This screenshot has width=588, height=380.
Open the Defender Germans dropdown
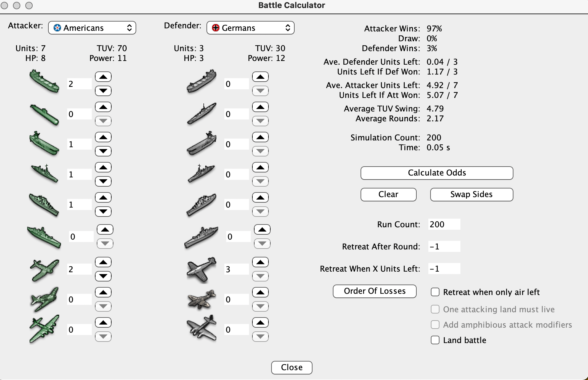[250, 28]
